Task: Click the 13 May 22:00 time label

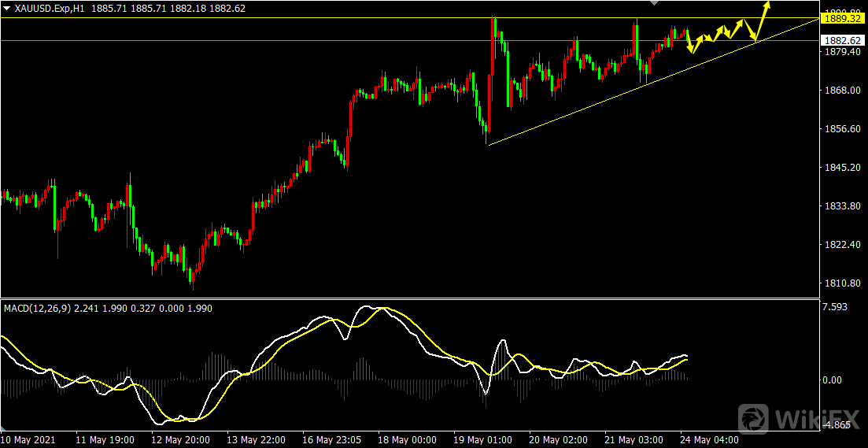Action: click(254, 439)
